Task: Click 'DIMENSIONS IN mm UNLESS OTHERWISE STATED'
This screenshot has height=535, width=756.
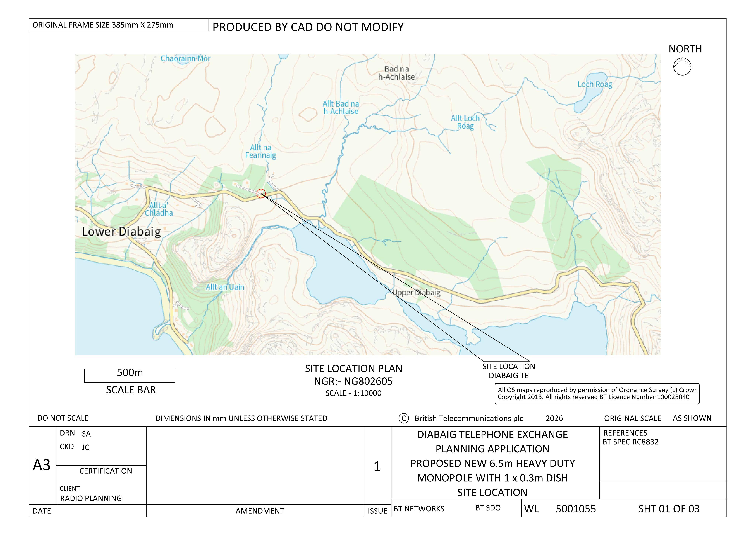Action: (x=241, y=418)
